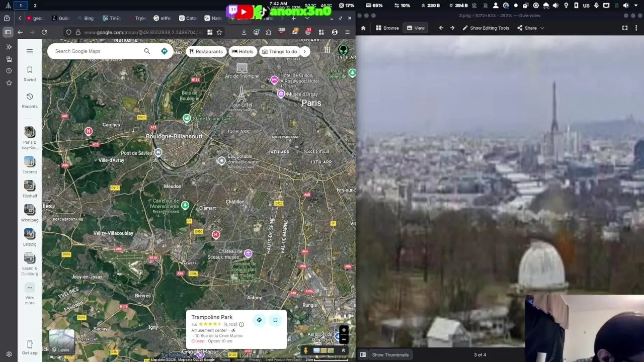
Task: Click the browser URL address bar
Action: [142, 32]
